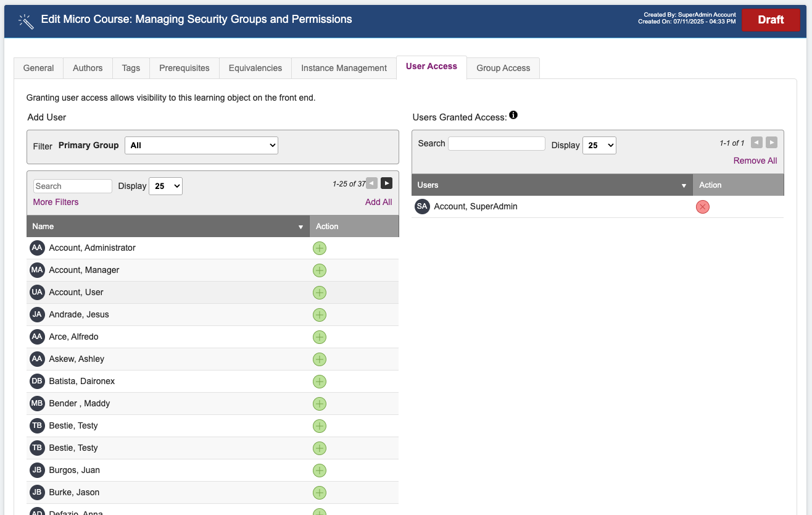Select the name Burgos, Juan
The width and height of the screenshot is (812, 515).
click(x=74, y=470)
